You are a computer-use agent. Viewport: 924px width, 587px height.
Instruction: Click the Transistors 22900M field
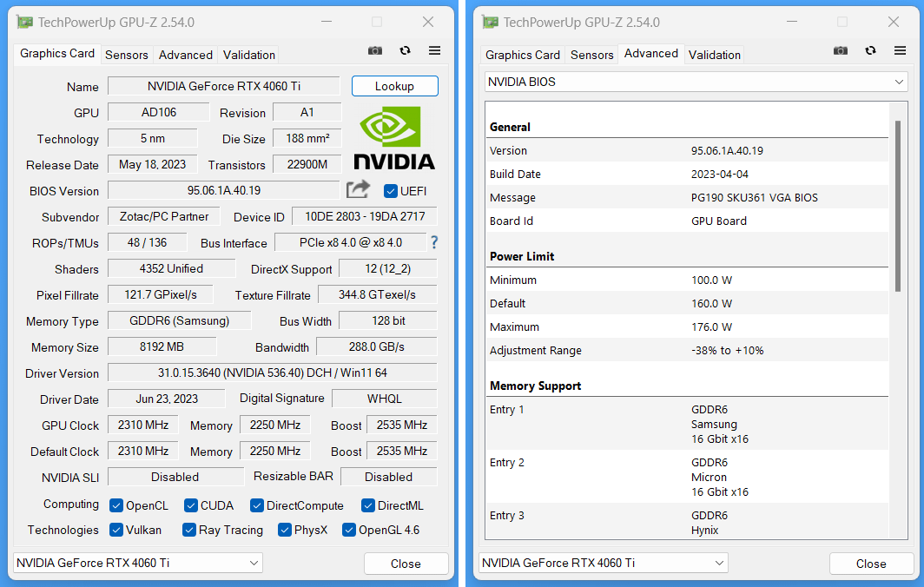tap(307, 164)
